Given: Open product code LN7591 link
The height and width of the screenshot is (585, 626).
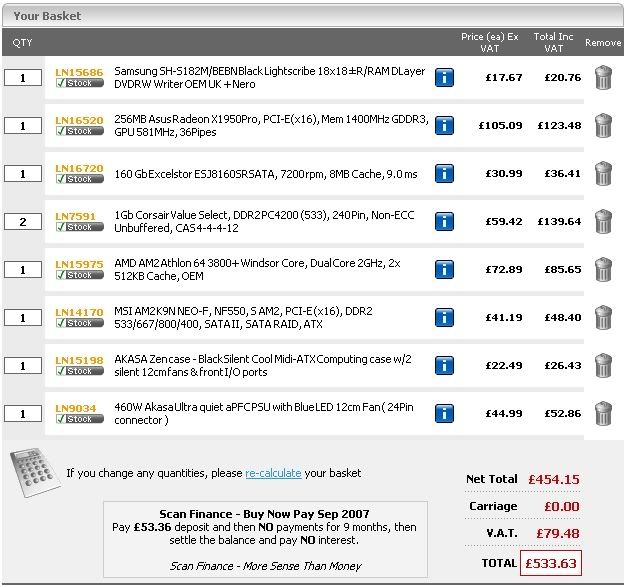Looking at the screenshot, I should pos(75,216).
